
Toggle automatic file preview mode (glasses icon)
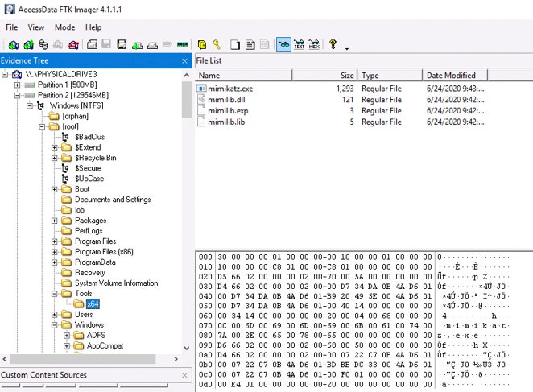click(283, 44)
